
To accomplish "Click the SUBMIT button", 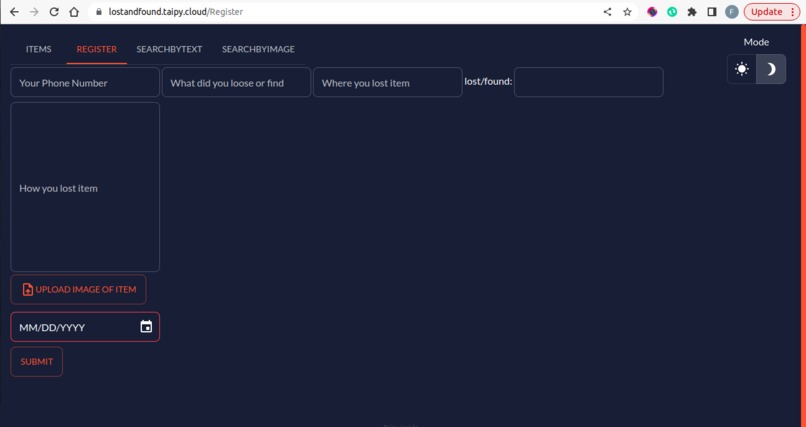I will pos(36,362).
